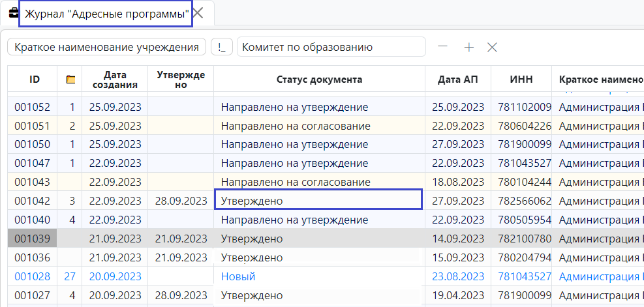The height and width of the screenshot is (307, 644).
Task: Switch to the Журнал "Адресные программы" tab
Action: [x=106, y=14]
